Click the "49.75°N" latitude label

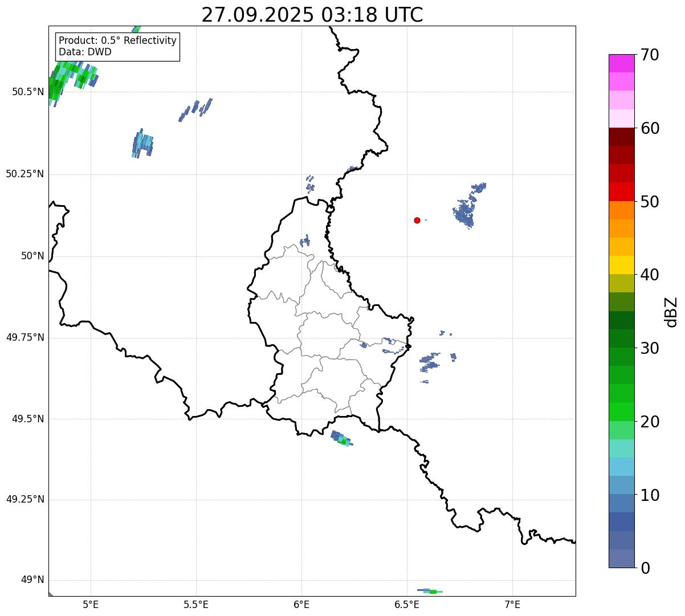point(25,337)
